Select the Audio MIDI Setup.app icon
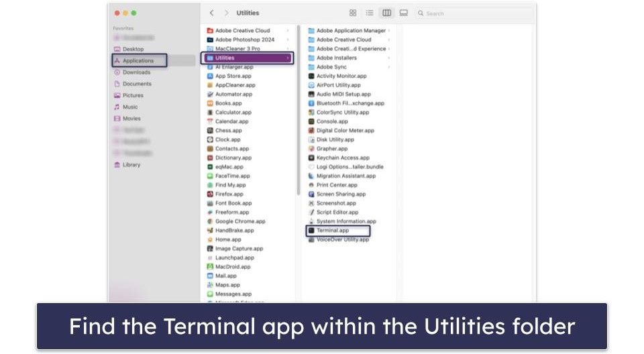 [311, 94]
